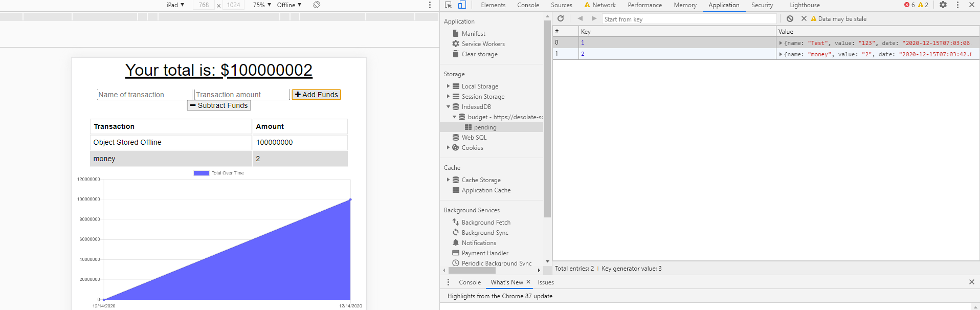The image size is (980, 310).
Task: Collapse the budget database node
Action: [454, 117]
